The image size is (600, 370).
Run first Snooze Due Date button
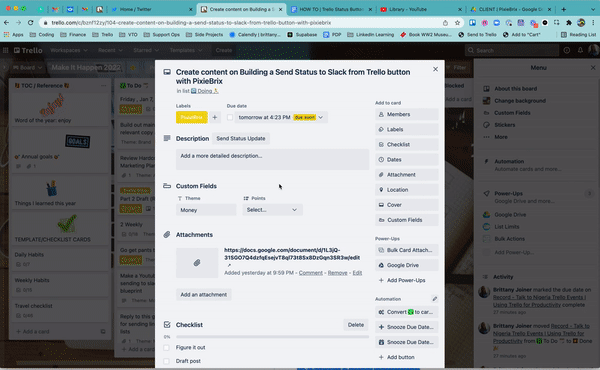tap(406, 327)
